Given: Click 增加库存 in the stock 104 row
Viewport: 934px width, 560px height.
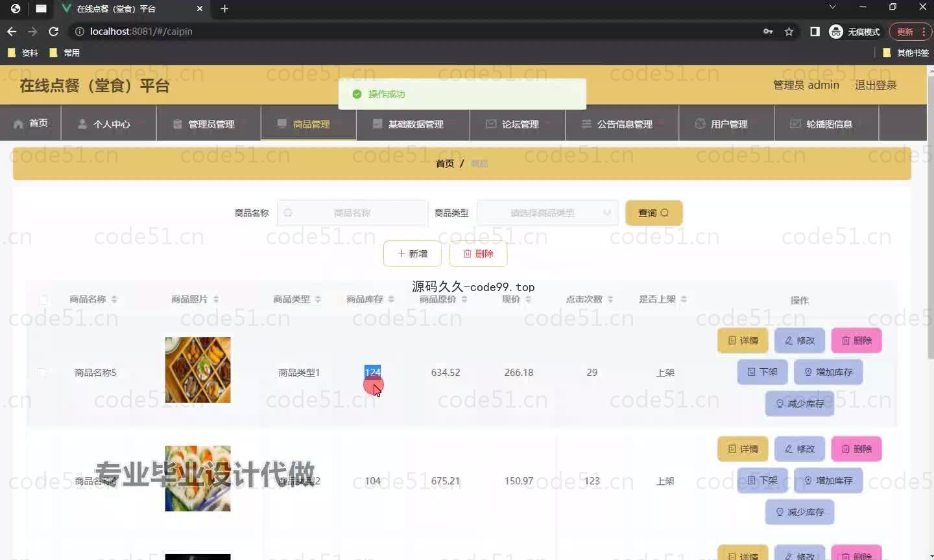Looking at the screenshot, I should coord(828,480).
